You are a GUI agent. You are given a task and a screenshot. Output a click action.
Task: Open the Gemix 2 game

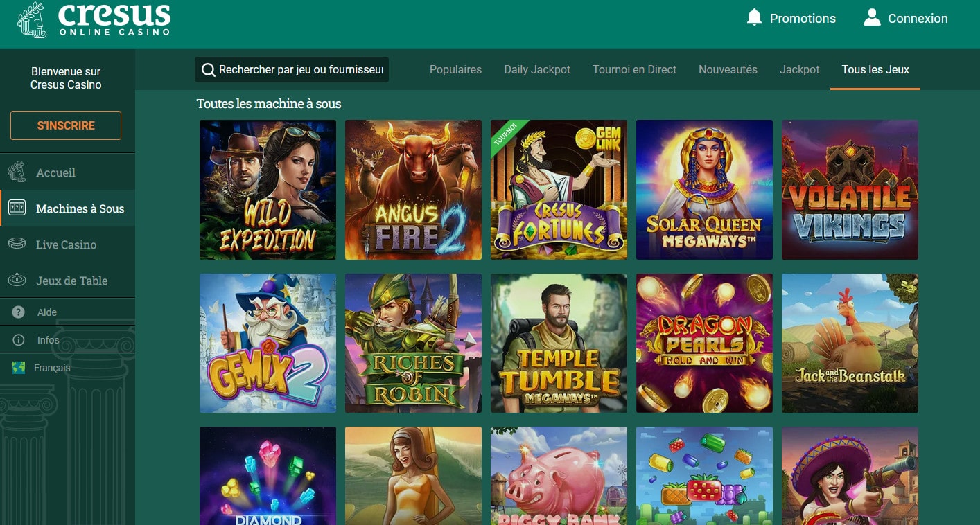point(268,343)
